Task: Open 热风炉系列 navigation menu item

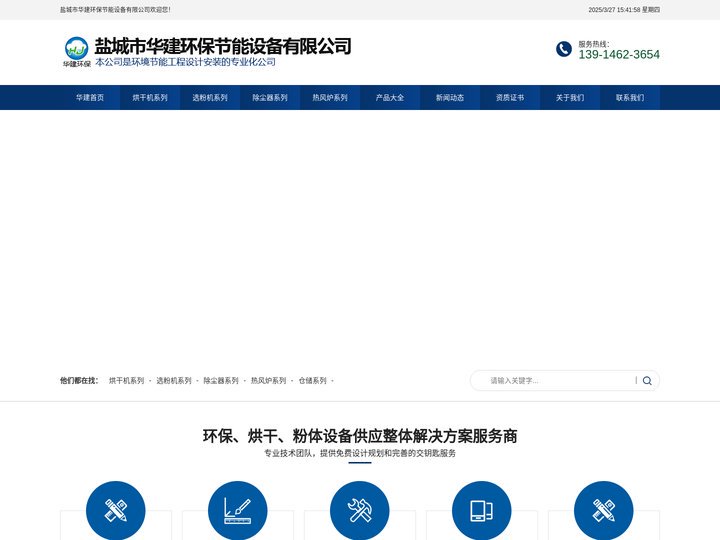Action: tap(330, 97)
